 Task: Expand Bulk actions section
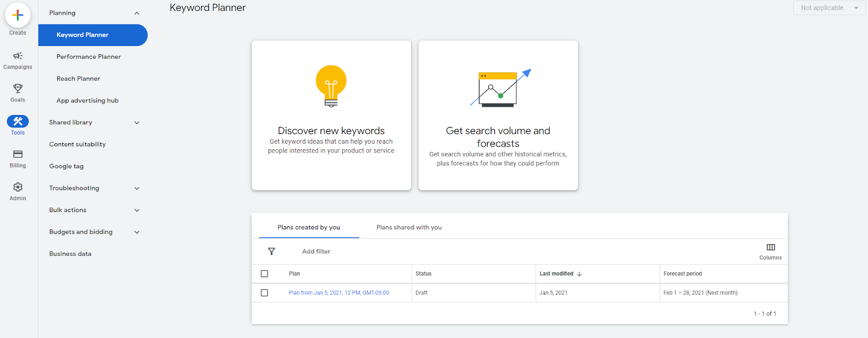(x=137, y=211)
